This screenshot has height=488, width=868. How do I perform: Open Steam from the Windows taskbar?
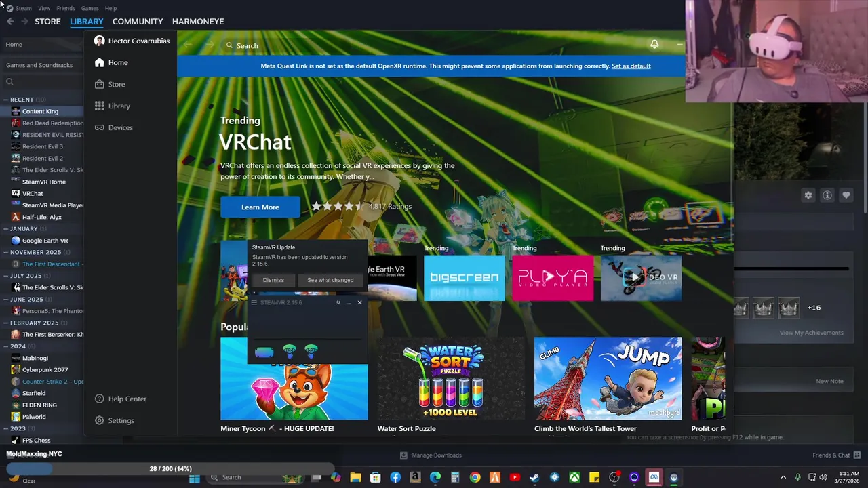click(534, 477)
